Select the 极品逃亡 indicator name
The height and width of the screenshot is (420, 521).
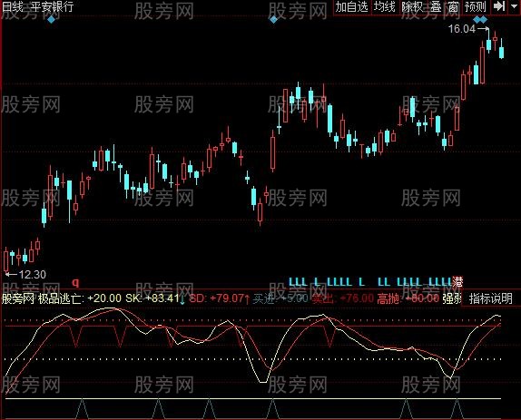pos(61,298)
